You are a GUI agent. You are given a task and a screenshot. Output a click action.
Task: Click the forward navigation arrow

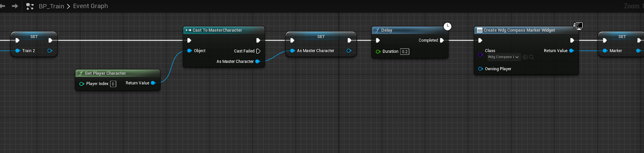tap(15, 6)
